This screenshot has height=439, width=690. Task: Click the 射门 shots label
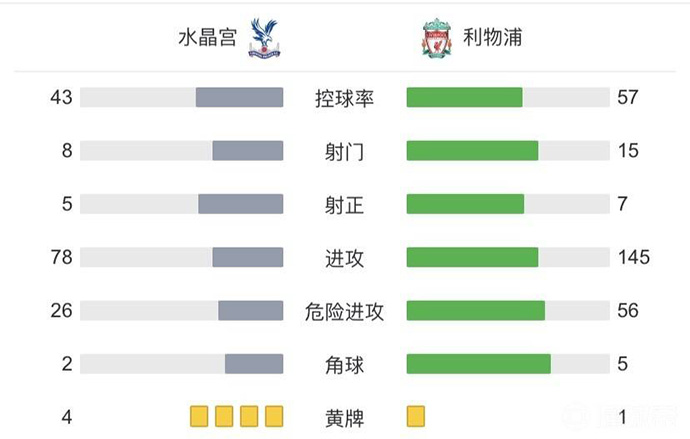[x=344, y=151]
